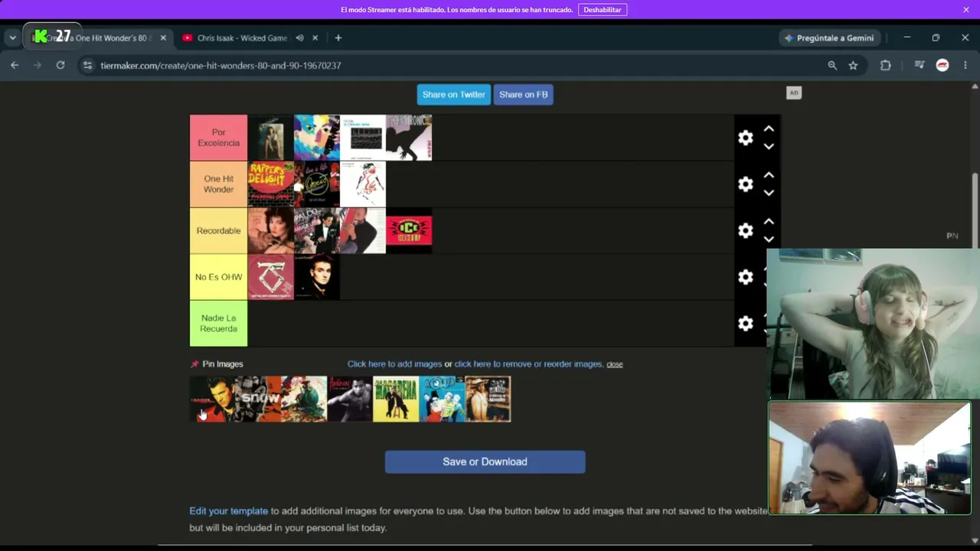Switch to the tiermaker One Hit Wonder's tab
Viewport: 980px width, 551px height.
[98, 37]
